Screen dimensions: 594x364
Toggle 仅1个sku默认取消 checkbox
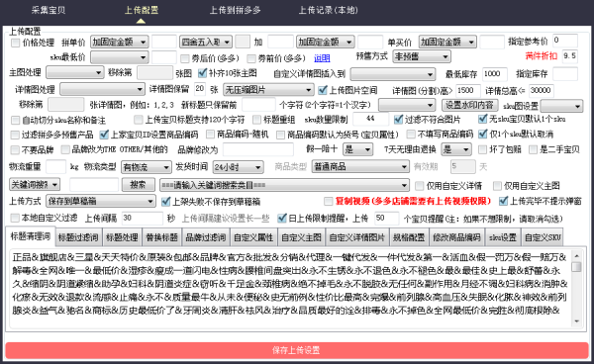(x=483, y=134)
